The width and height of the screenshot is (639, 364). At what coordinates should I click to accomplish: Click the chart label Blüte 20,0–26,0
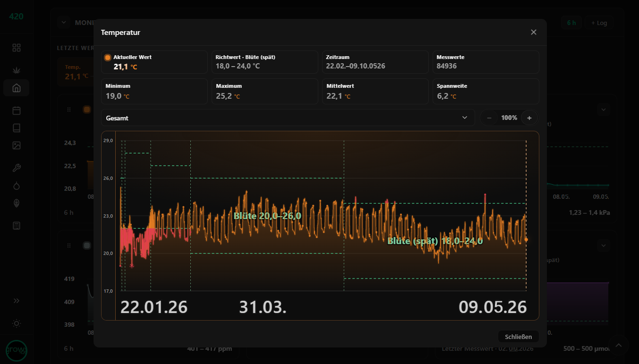(267, 216)
